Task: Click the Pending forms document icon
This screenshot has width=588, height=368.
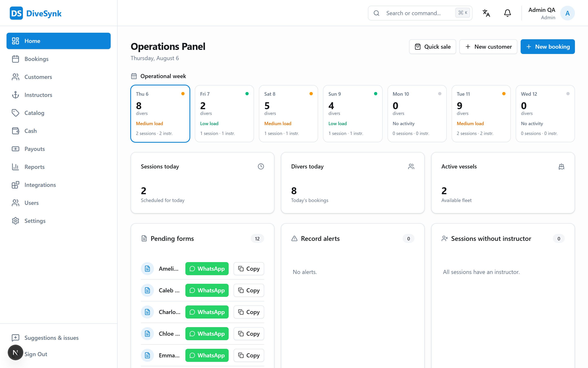Action: point(144,239)
